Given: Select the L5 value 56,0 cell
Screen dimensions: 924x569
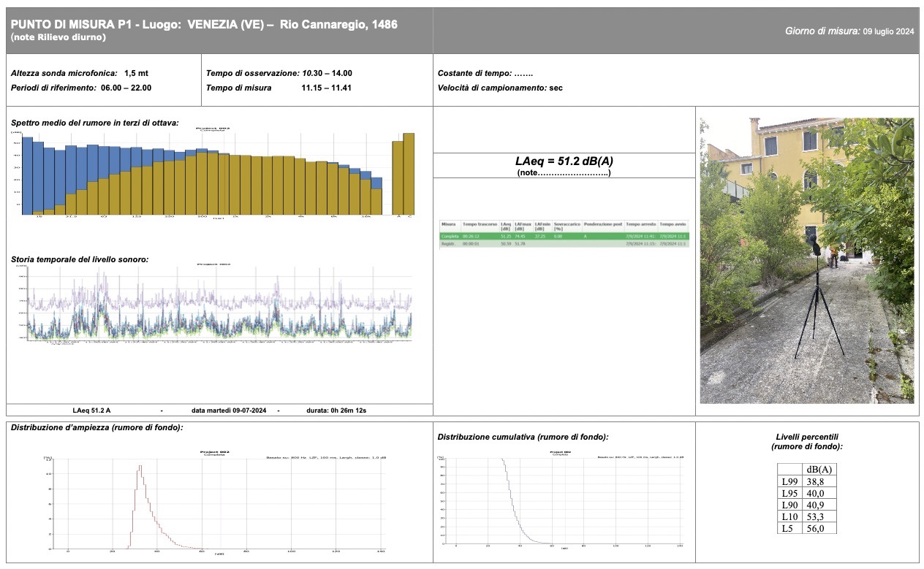Looking at the screenshot, I should (x=818, y=528).
